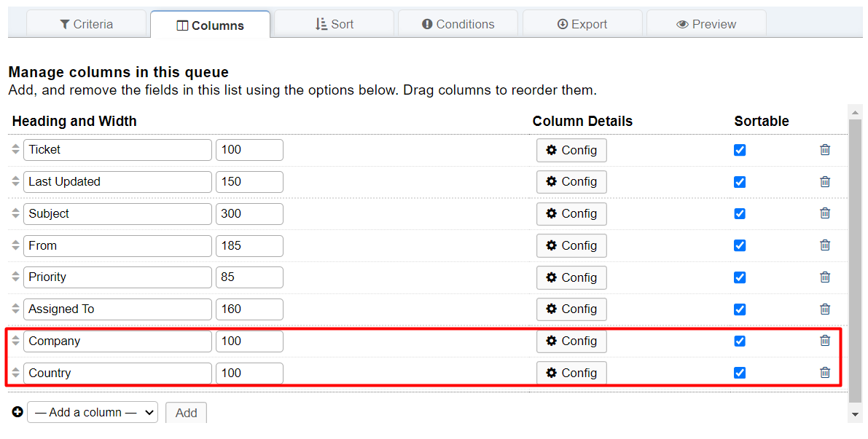Screen dimensions: 868x439
Task: Remove the Assigned To column via trash
Action: pyautogui.click(x=825, y=309)
